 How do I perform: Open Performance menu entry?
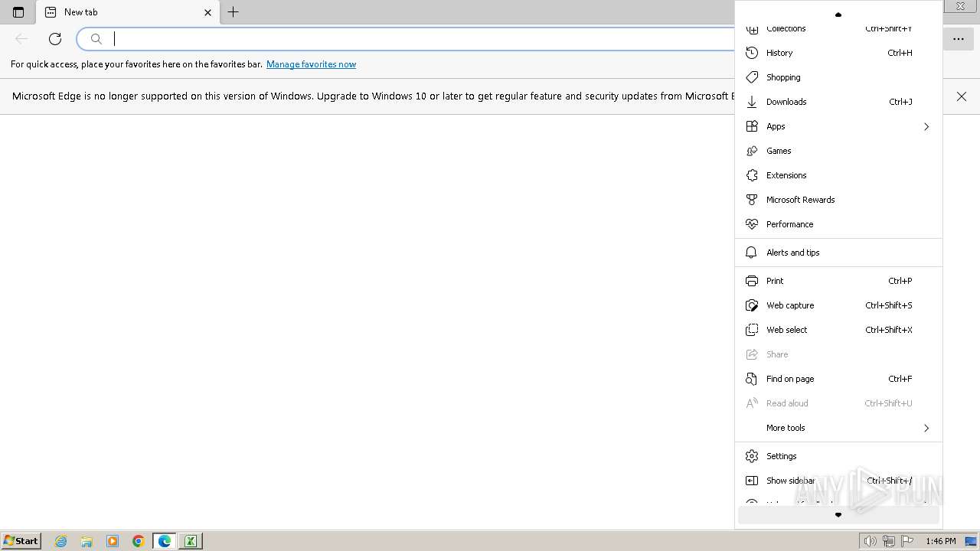tap(838, 224)
